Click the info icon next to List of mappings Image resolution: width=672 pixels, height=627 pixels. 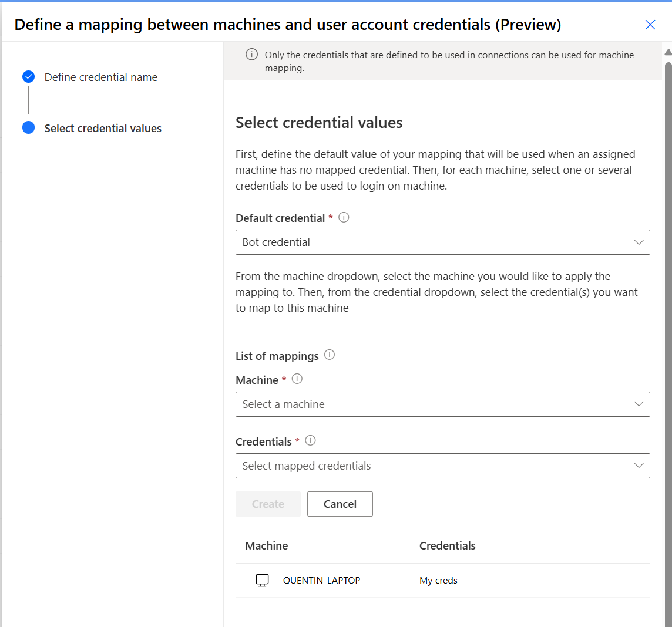(x=330, y=355)
